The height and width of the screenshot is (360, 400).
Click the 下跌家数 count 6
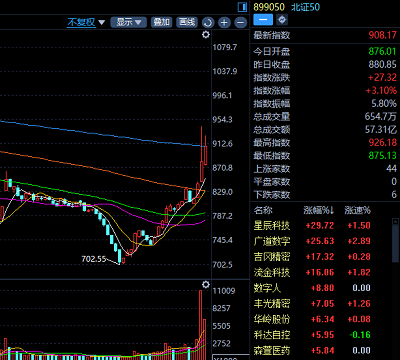(394, 195)
